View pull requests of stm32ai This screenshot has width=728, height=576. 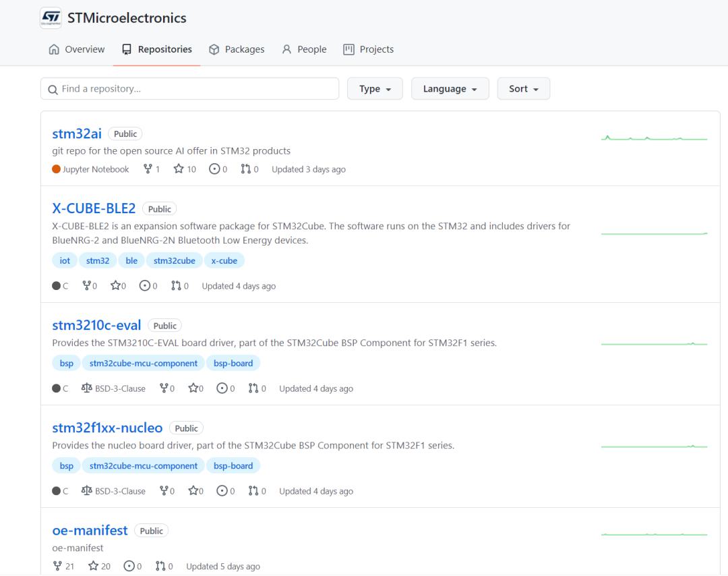pos(249,169)
